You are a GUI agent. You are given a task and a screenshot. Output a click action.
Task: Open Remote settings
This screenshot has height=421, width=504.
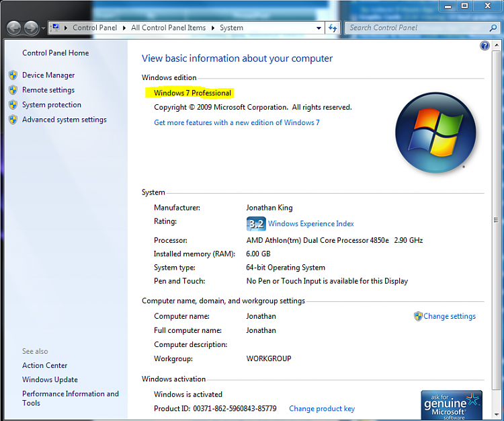click(x=48, y=90)
